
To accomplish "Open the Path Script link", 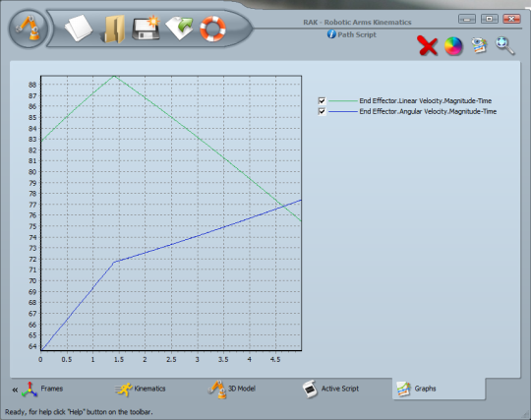I will (357, 34).
